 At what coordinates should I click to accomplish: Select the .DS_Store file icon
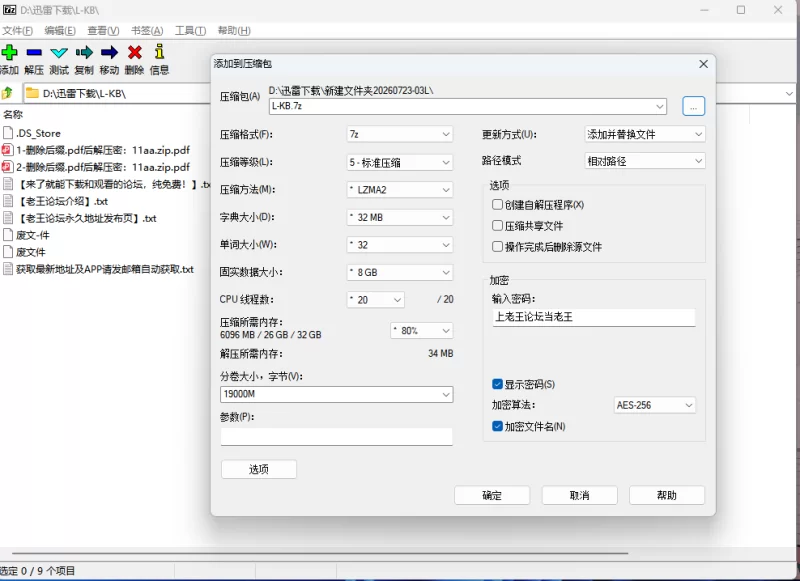point(8,133)
